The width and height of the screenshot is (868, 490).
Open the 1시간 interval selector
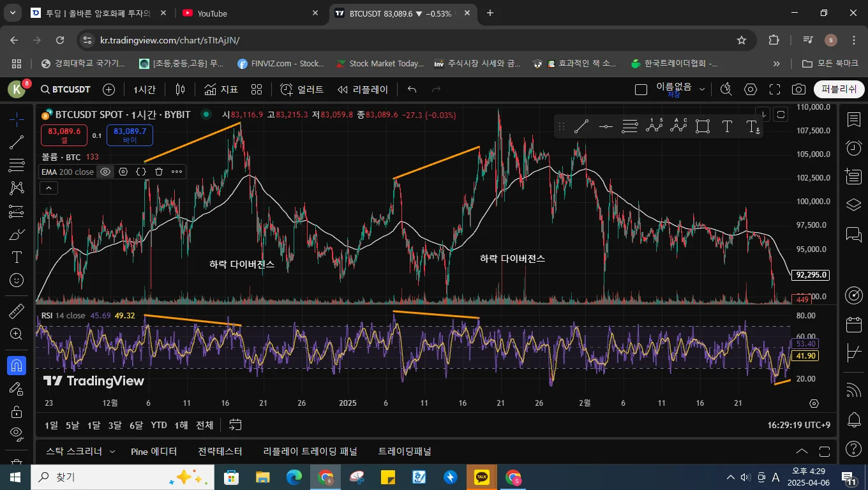[x=144, y=89]
